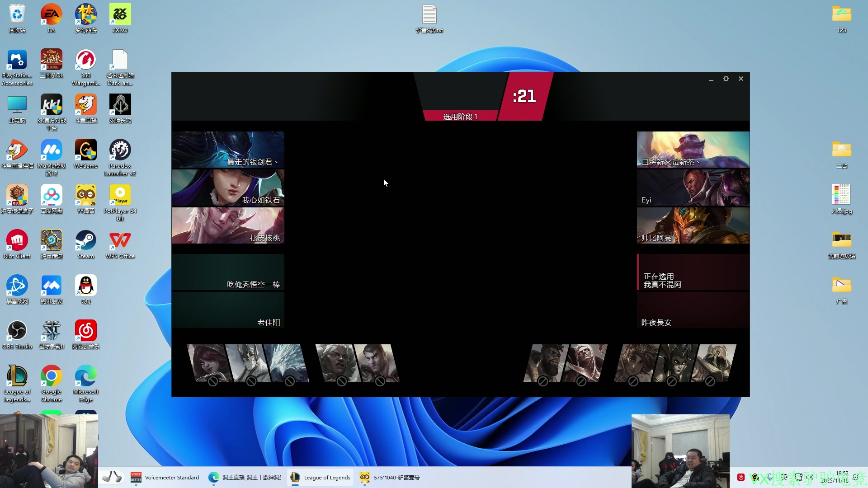Switch to the League of Legends taskbar button

tap(320, 477)
